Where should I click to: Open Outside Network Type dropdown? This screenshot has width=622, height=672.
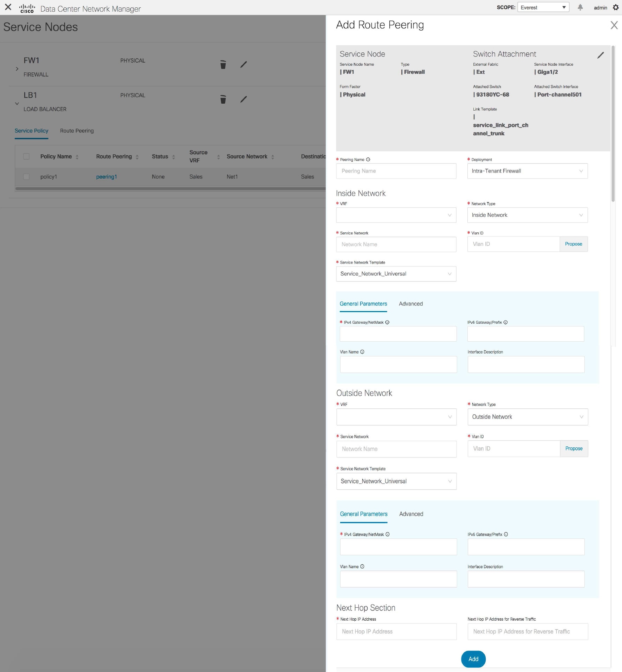[x=527, y=417]
